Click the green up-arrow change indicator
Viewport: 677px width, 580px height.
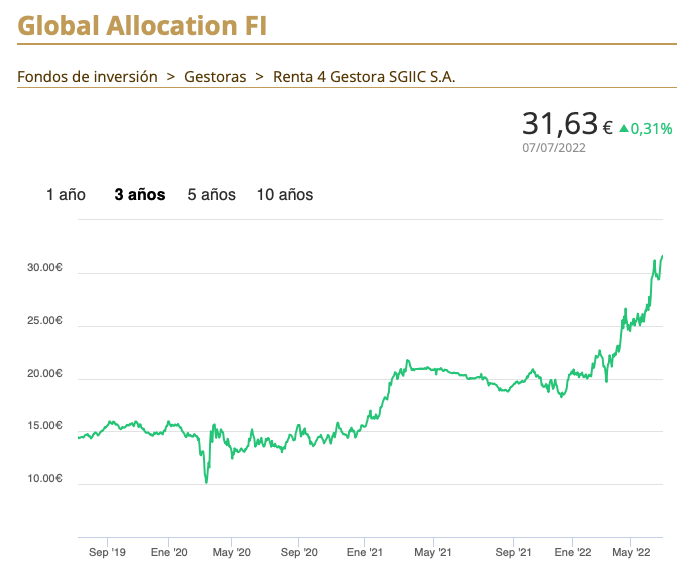pyautogui.click(x=624, y=128)
